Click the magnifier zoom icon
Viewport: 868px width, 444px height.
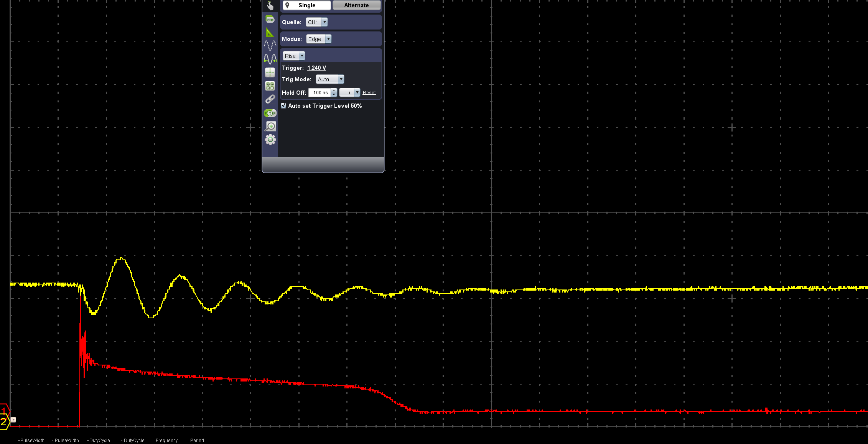(x=270, y=126)
